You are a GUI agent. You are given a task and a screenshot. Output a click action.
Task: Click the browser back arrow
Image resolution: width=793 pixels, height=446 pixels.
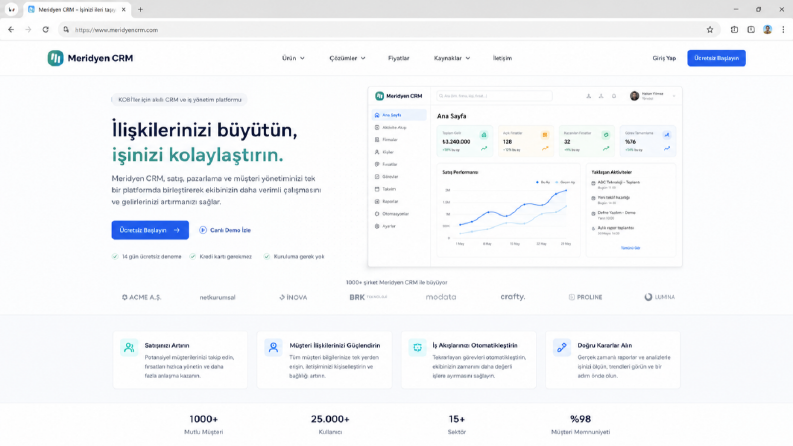[11, 30]
